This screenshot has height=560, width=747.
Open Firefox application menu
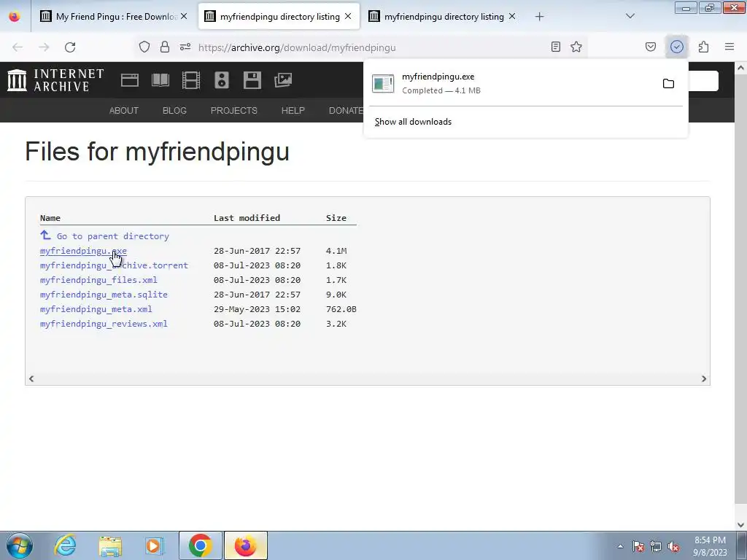click(729, 47)
